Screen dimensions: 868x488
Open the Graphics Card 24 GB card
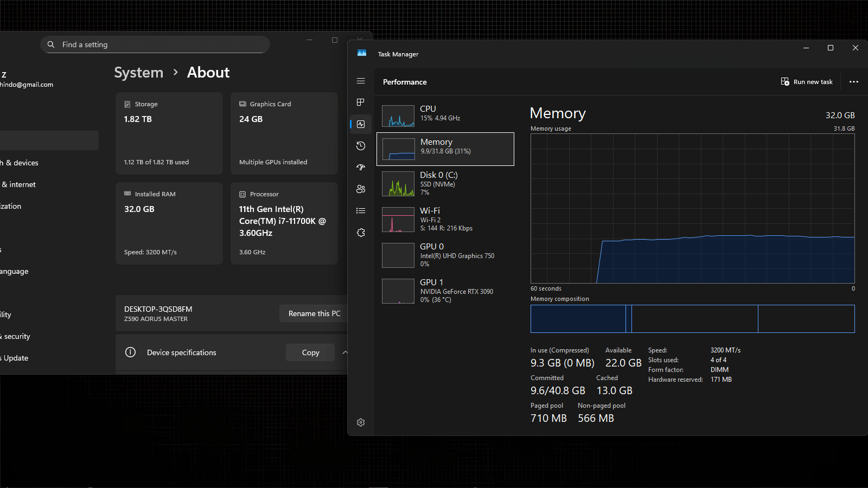(284, 133)
